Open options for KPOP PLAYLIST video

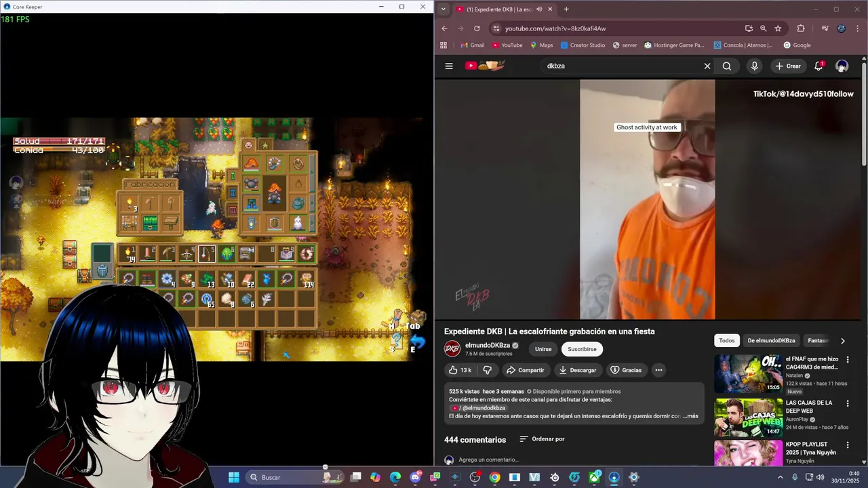click(847, 445)
